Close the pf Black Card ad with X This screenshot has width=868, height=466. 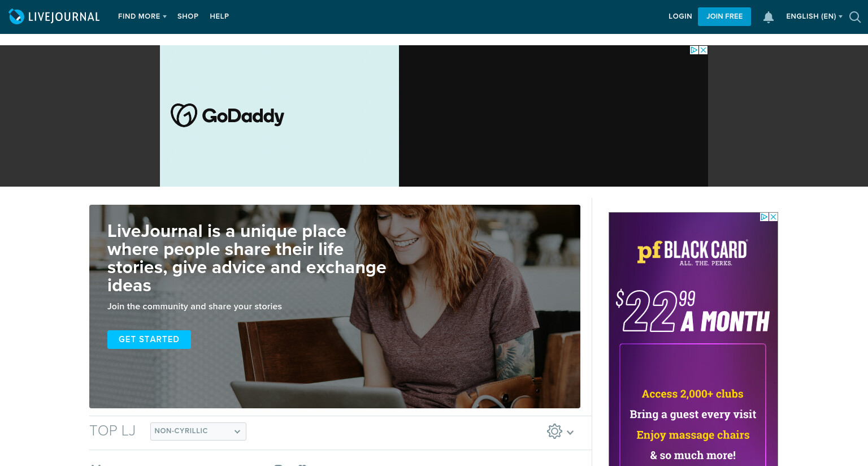(x=774, y=217)
